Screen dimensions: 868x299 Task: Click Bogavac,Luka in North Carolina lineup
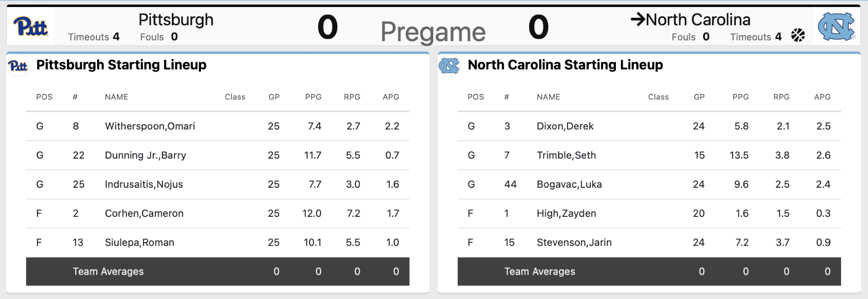(x=569, y=184)
